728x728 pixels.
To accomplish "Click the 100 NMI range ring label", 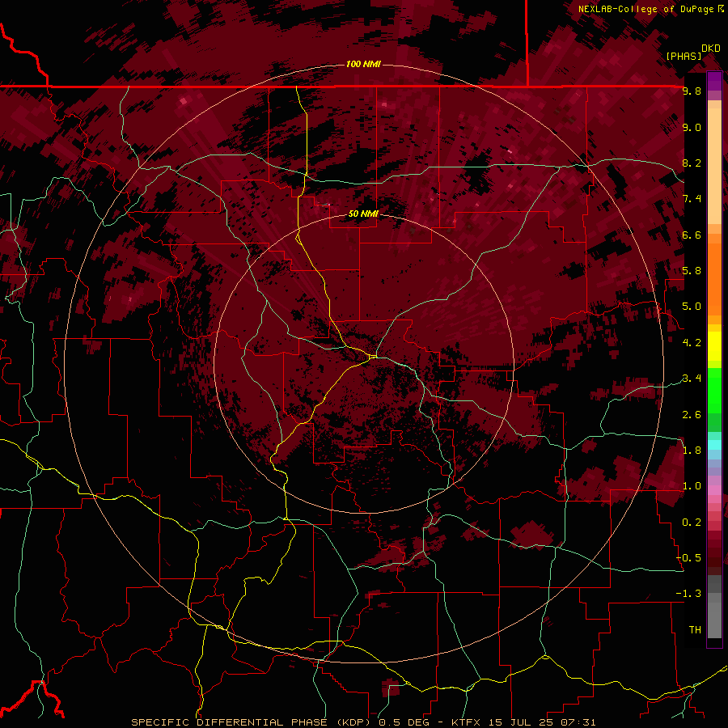I will click(x=363, y=64).
